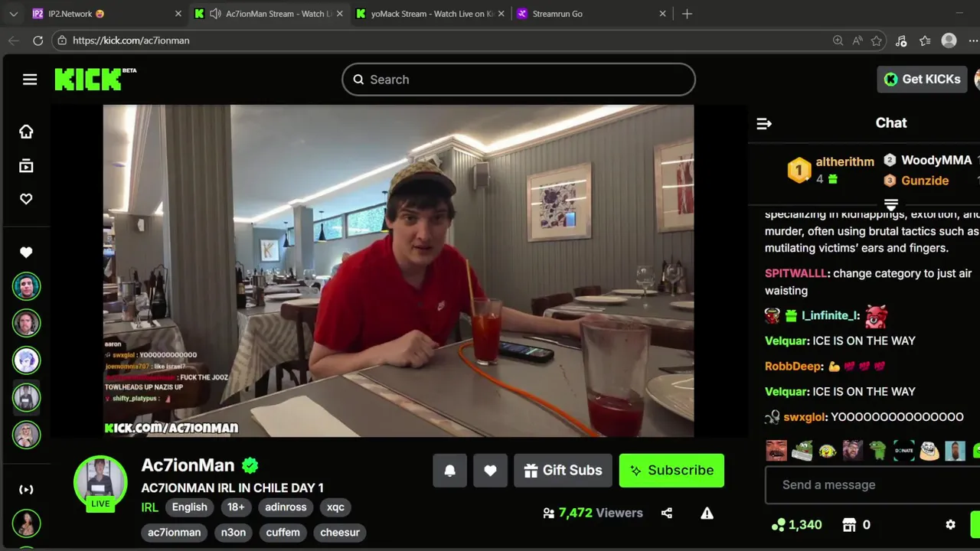Open the browser tab search dropdown
Viewport: 980px width, 551px height.
(13, 14)
